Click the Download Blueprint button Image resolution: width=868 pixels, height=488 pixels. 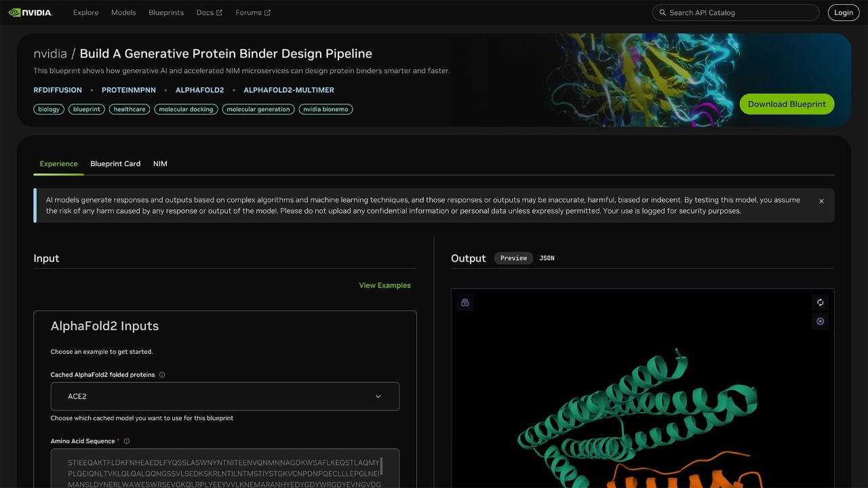pos(787,104)
